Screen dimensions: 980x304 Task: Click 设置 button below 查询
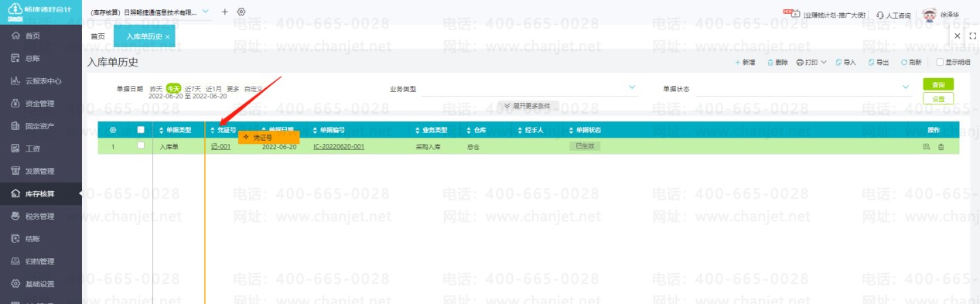point(938,99)
